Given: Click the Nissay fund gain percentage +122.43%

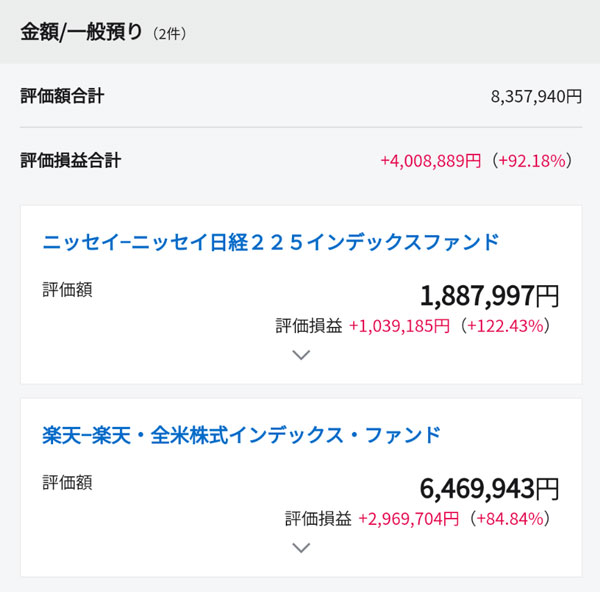Looking at the screenshot, I should pyautogui.click(x=507, y=326).
